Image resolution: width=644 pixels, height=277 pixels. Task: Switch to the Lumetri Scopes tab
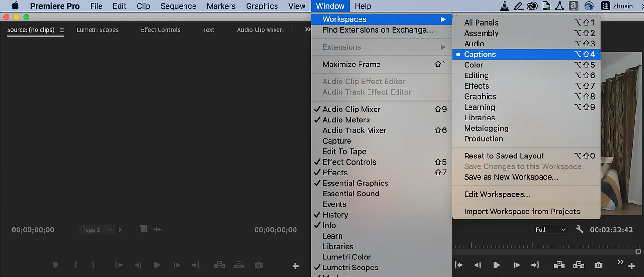tap(98, 30)
